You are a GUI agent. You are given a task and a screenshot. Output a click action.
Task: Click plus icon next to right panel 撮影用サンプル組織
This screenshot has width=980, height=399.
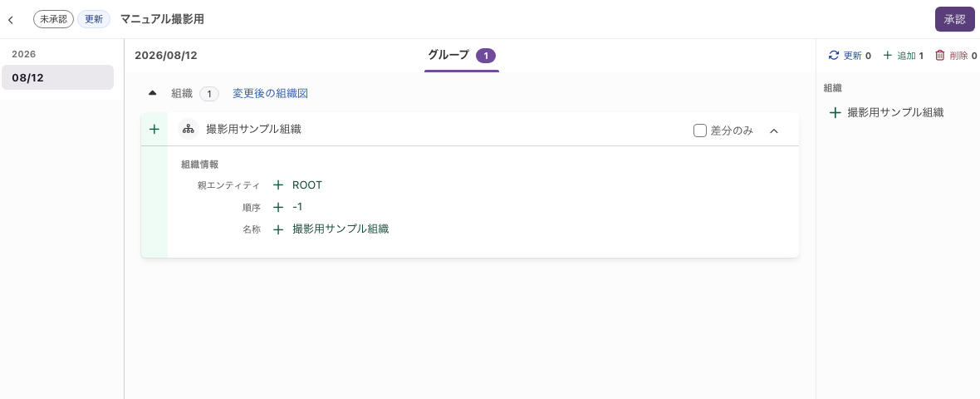[835, 113]
